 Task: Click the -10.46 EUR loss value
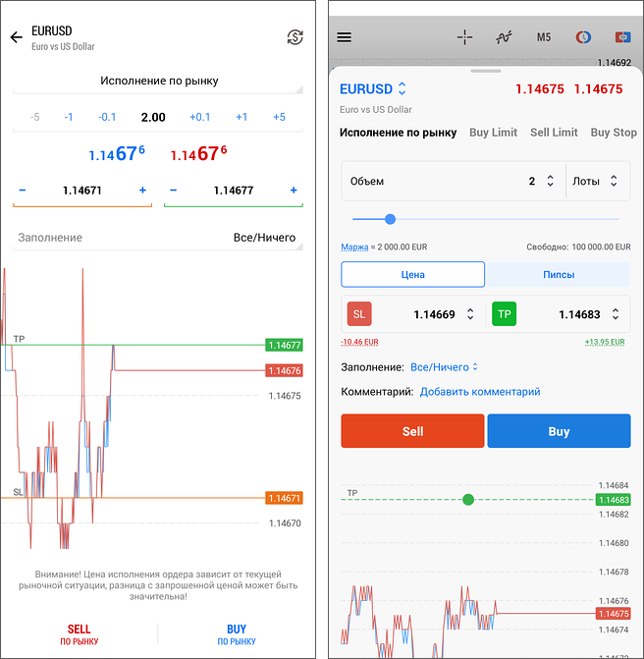pos(359,342)
